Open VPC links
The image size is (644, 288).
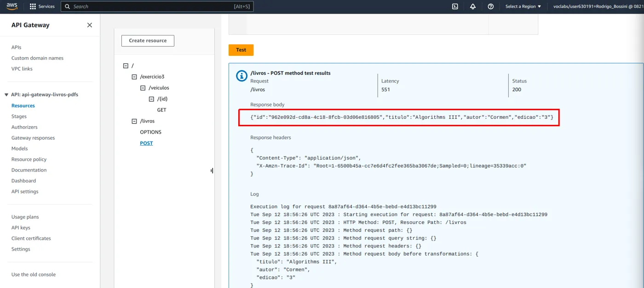22,69
